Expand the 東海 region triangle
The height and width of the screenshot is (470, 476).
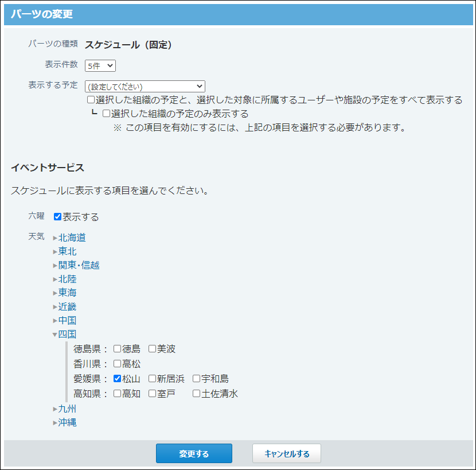point(55,293)
